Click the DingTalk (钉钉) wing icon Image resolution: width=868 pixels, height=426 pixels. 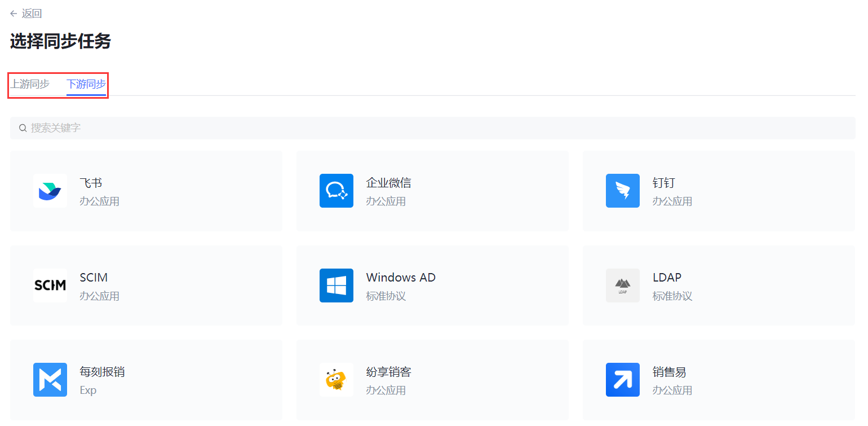[x=623, y=191]
